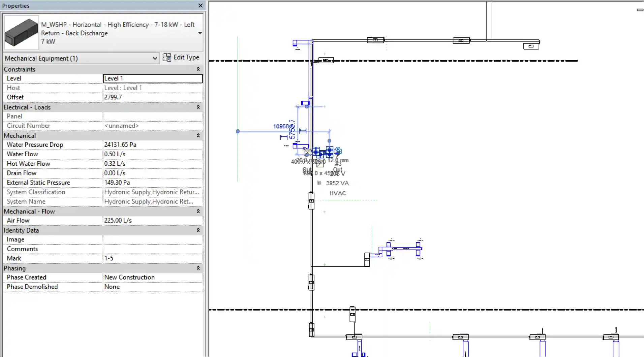
Task: Collapse the Phasing section
Action: [x=198, y=268]
